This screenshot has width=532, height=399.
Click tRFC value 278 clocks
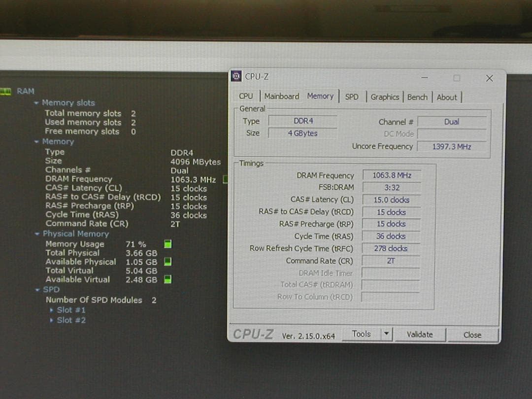(x=391, y=248)
